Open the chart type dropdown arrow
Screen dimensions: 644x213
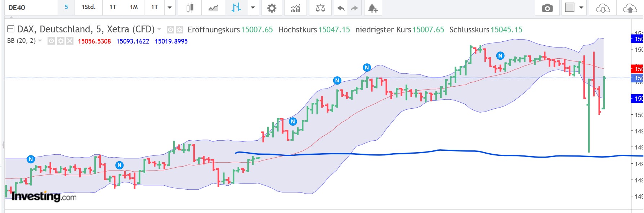(x=252, y=8)
